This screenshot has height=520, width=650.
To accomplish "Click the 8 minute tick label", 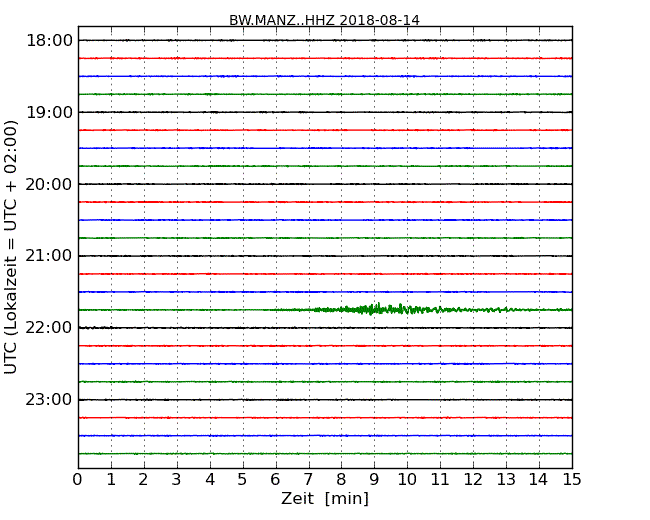I will pyautogui.click(x=341, y=480).
